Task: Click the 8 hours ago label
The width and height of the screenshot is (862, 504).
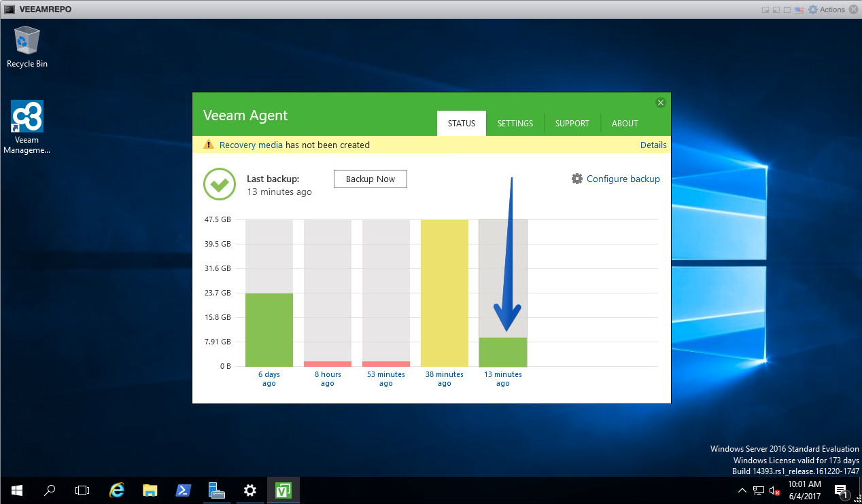Action: (x=328, y=379)
